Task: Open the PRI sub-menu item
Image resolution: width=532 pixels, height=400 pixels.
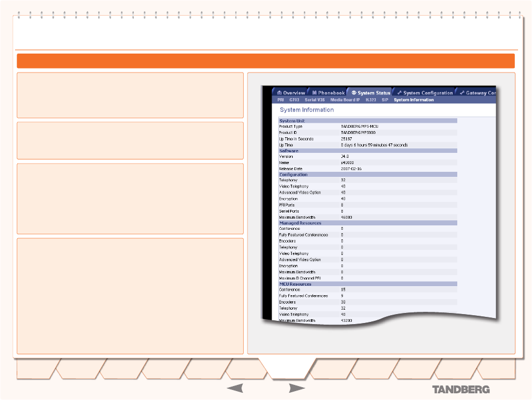Action: [x=280, y=100]
